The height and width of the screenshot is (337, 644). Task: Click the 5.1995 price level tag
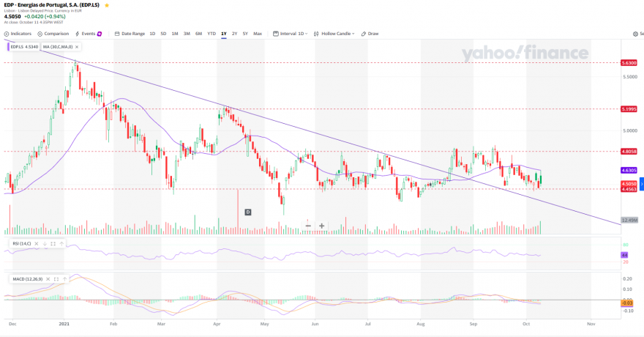(x=629, y=109)
